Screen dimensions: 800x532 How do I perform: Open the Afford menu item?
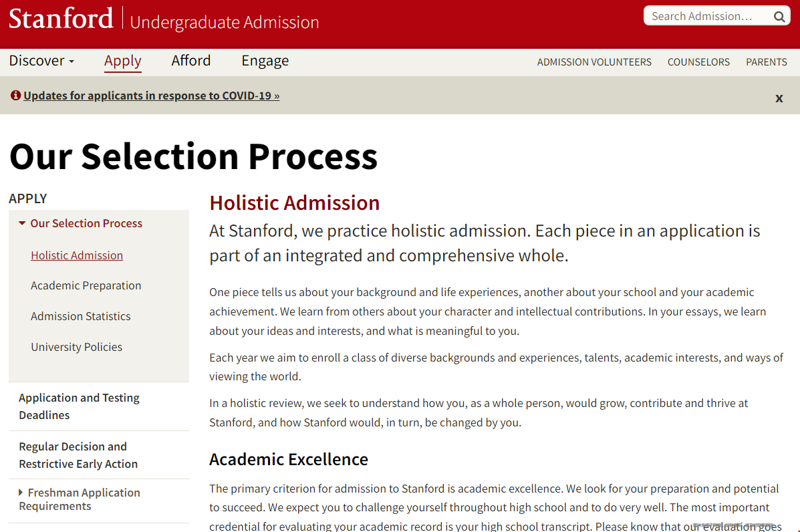tap(191, 61)
